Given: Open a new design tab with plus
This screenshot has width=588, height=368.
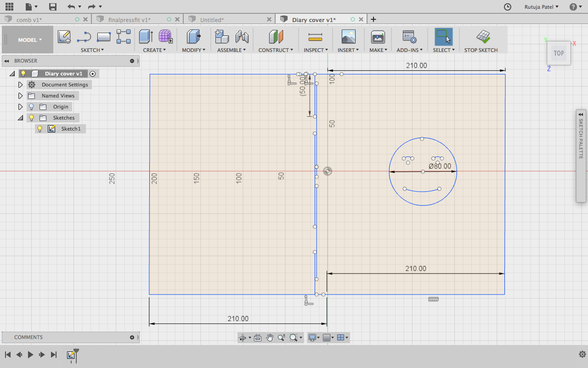Looking at the screenshot, I should pos(373,19).
